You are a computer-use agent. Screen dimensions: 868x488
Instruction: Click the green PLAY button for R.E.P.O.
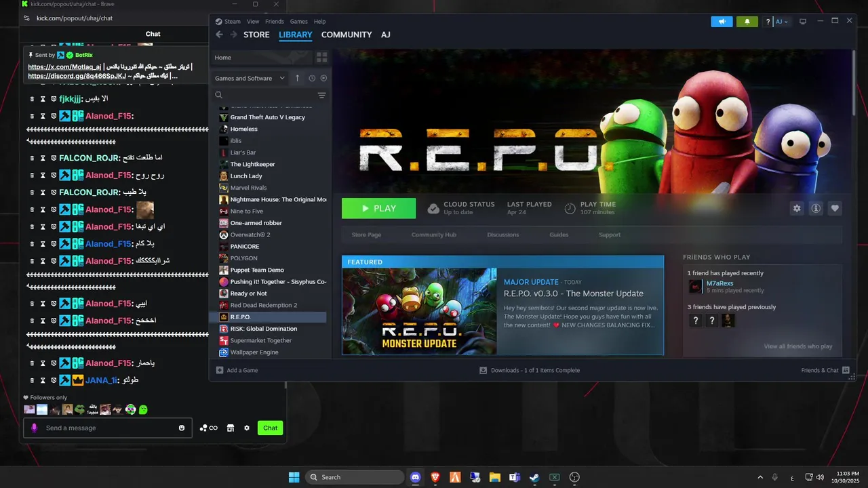378,209
